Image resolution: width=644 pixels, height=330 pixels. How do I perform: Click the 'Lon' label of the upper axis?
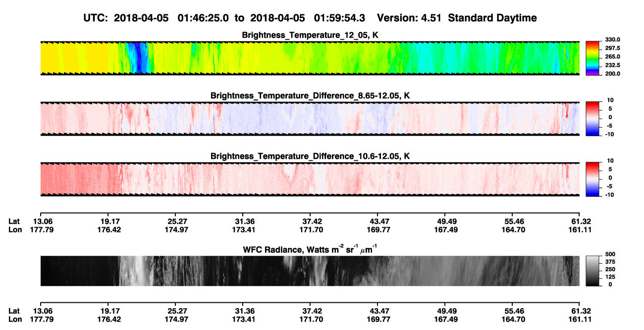coord(15,230)
